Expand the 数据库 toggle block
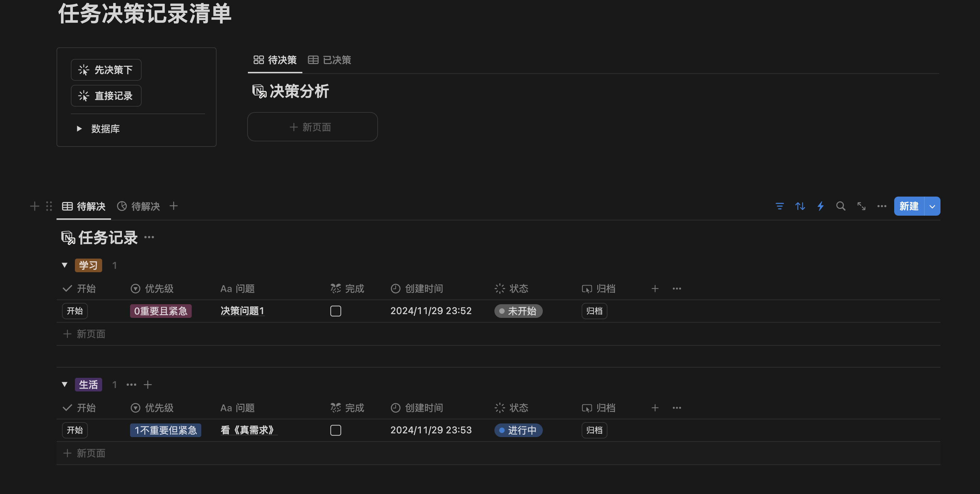Screen dimensions: 980x494 pos(79,129)
